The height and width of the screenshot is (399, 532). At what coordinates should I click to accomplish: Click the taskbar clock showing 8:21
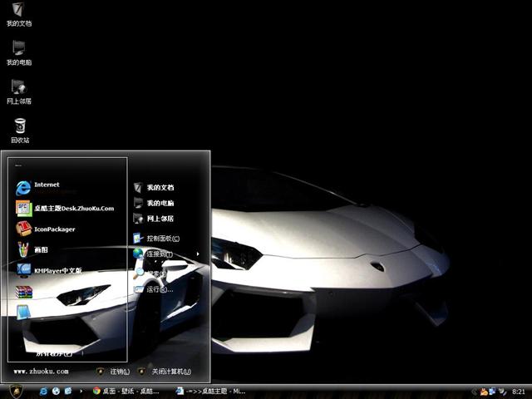[519, 391]
